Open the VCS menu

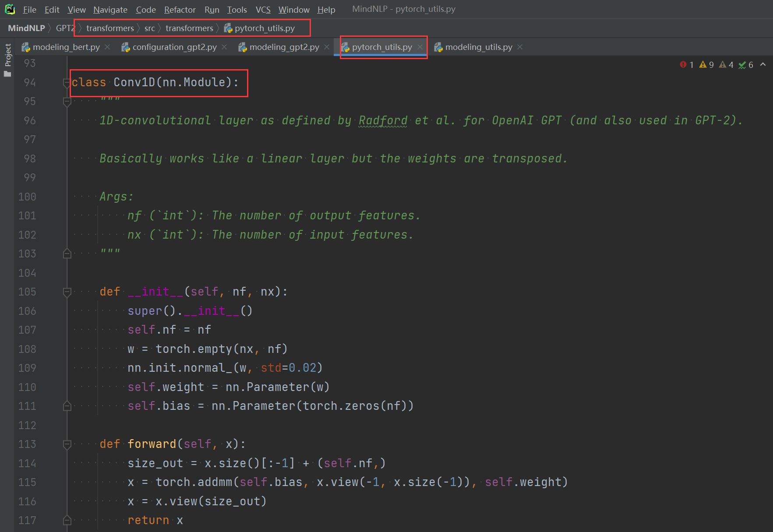[x=263, y=9]
